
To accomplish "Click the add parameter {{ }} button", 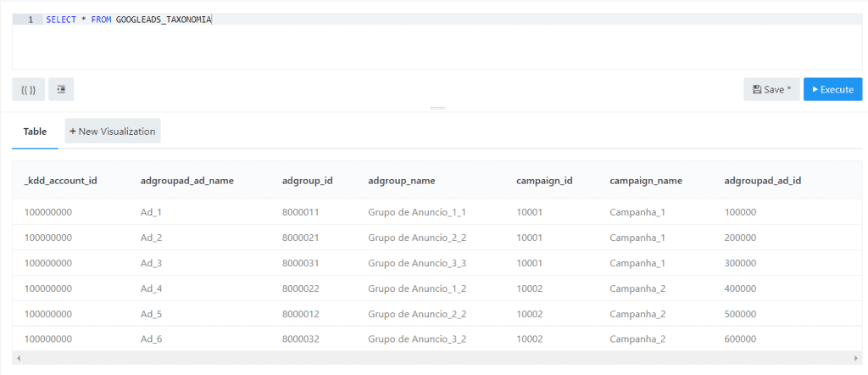I will (x=28, y=89).
